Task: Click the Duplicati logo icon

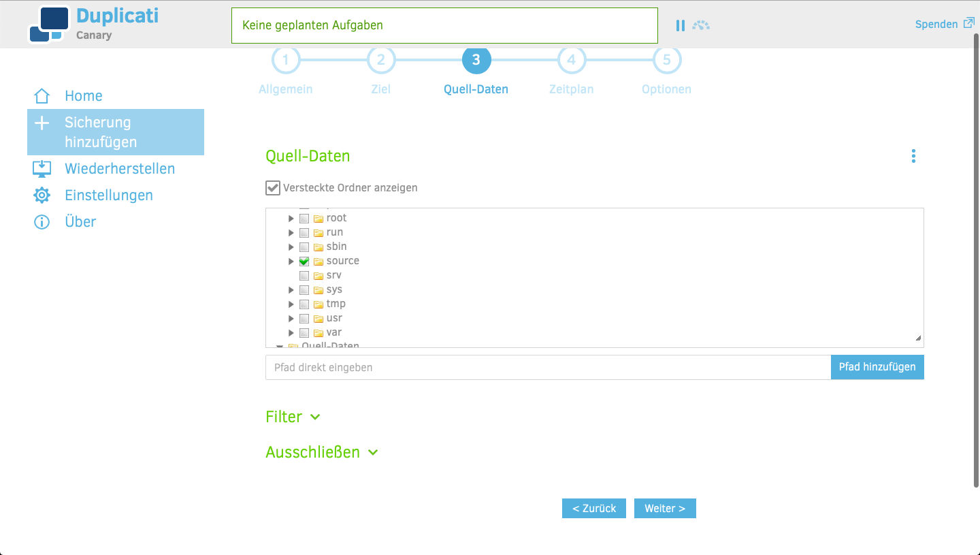Action: [49, 25]
